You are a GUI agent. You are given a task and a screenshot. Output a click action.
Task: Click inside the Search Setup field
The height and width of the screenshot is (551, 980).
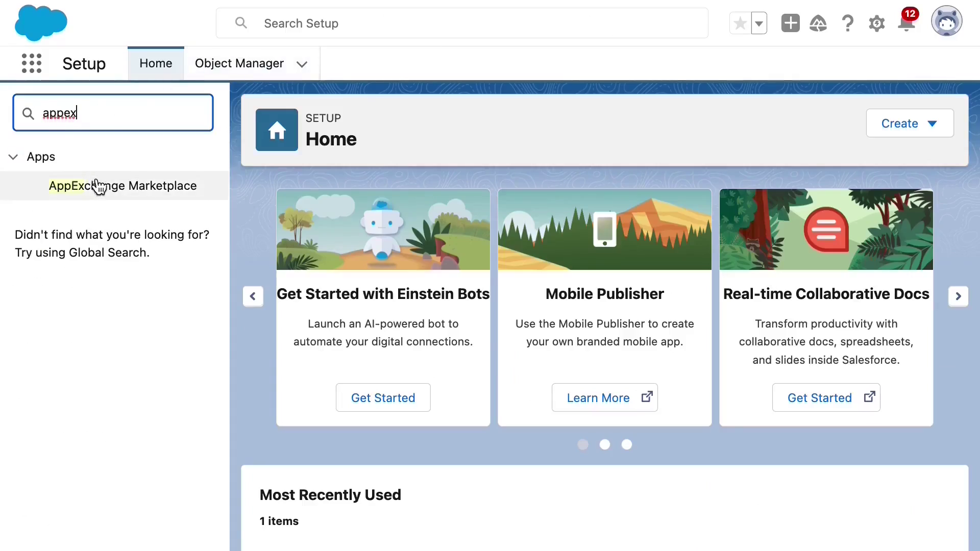click(x=462, y=23)
